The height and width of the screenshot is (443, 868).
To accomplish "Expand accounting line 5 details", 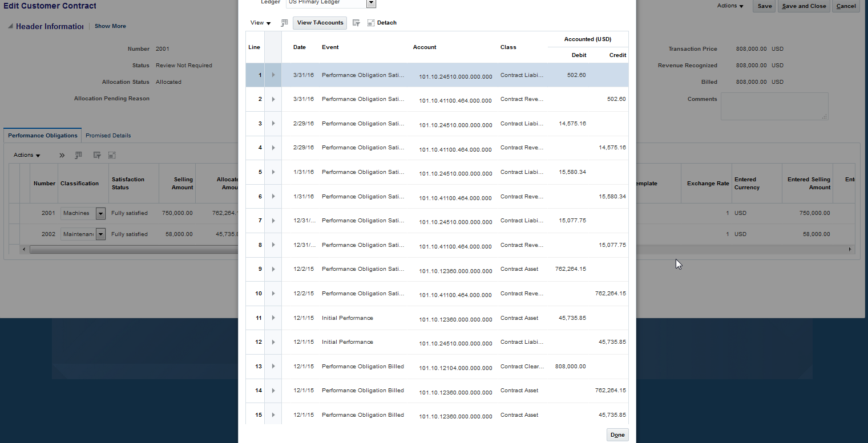I will coord(273,172).
